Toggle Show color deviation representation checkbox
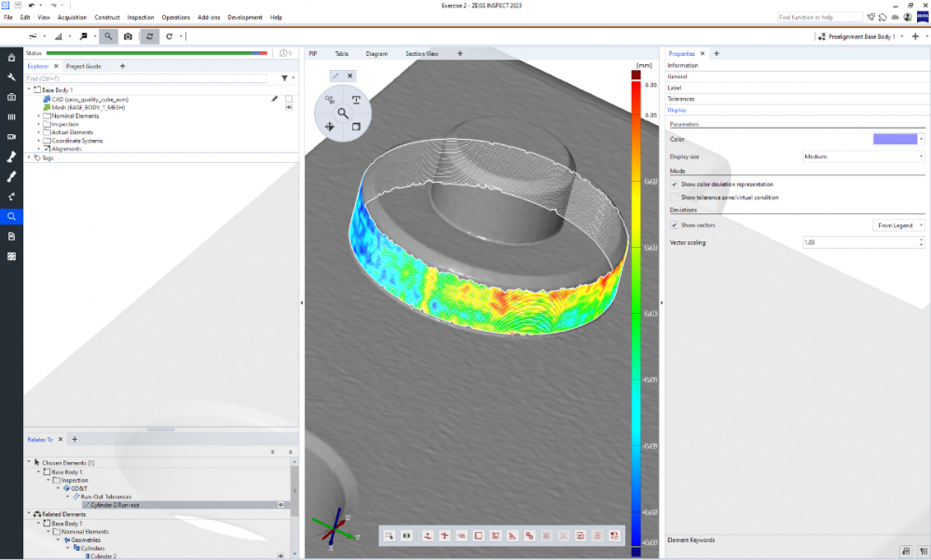Image resolution: width=931 pixels, height=560 pixels. click(675, 184)
